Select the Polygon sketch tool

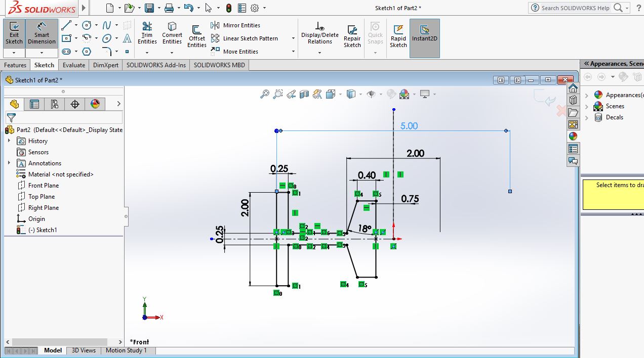click(87, 52)
